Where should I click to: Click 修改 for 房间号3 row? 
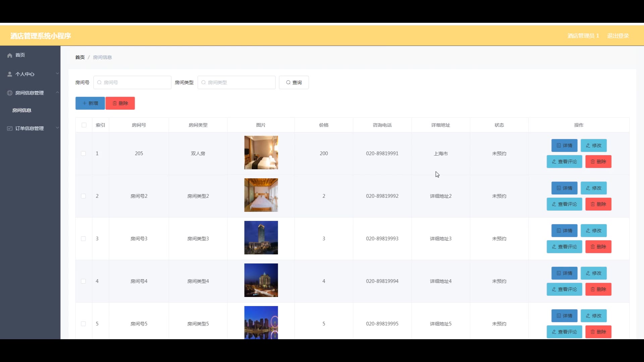tap(594, 231)
